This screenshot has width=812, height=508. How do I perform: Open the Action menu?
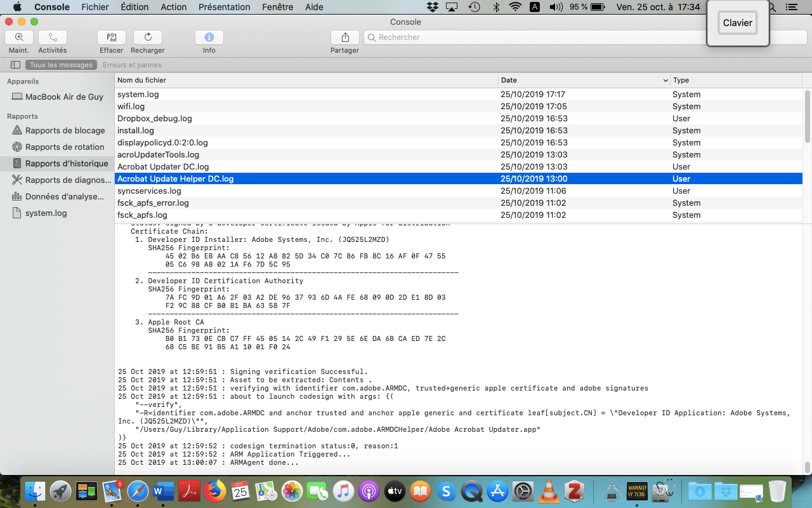(x=174, y=7)
